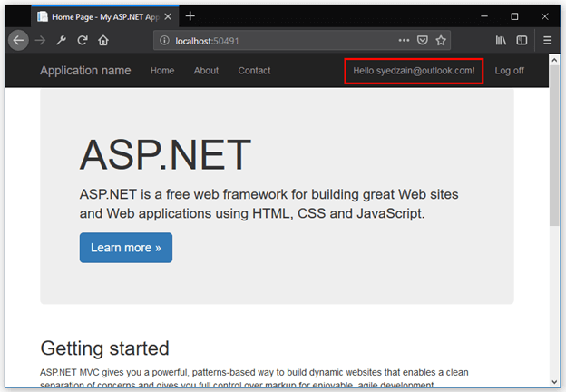This screenshot has height=392, width=566.
Task: Click the large ASP.NET heading
Action: [165, 155]
